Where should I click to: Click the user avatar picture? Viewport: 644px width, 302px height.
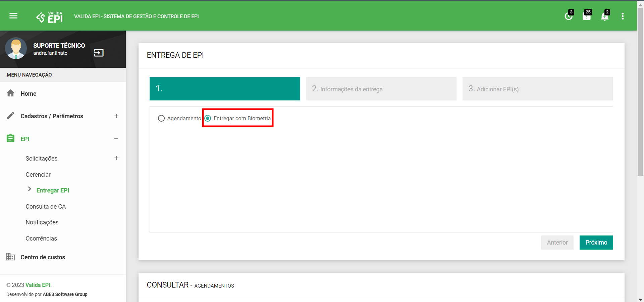(x=16, y=48)
